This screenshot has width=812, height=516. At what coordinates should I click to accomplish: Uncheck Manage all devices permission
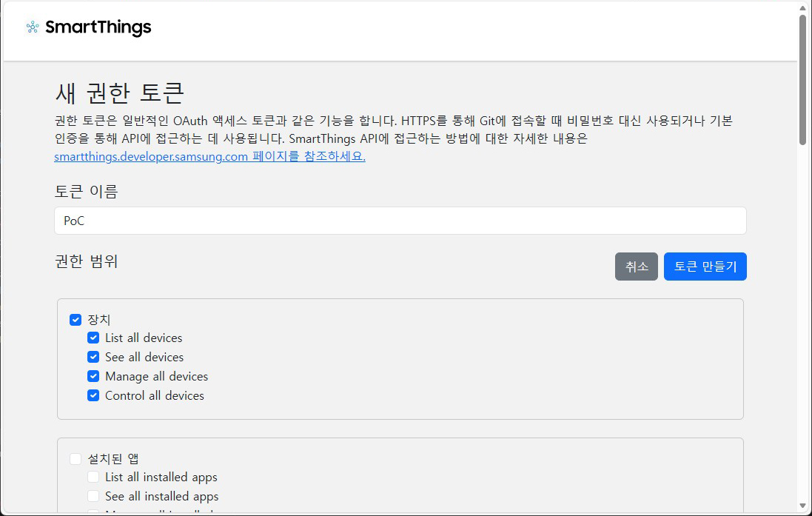93,376
